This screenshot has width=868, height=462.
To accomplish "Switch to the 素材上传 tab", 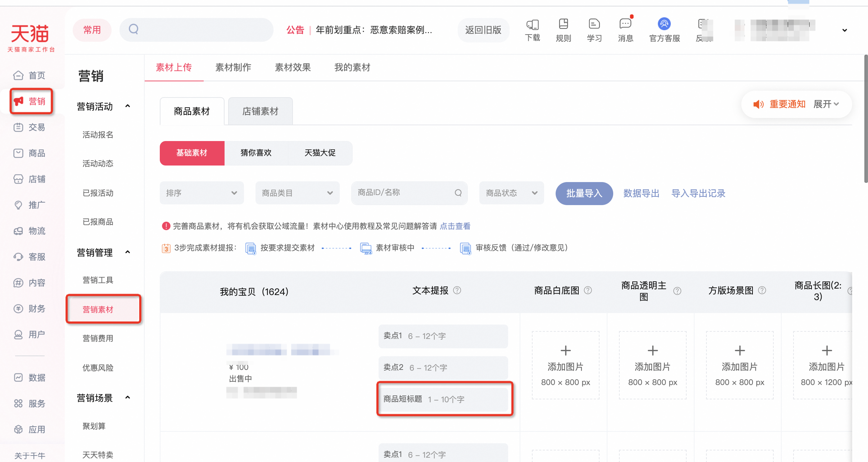I will (174, 68).
